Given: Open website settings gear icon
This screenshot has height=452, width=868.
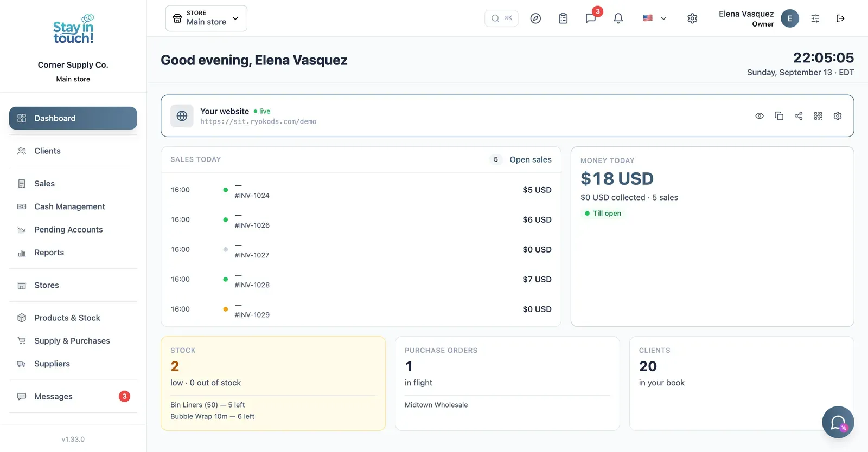Looking at the screenshot, I should click(x=838, y=116).
